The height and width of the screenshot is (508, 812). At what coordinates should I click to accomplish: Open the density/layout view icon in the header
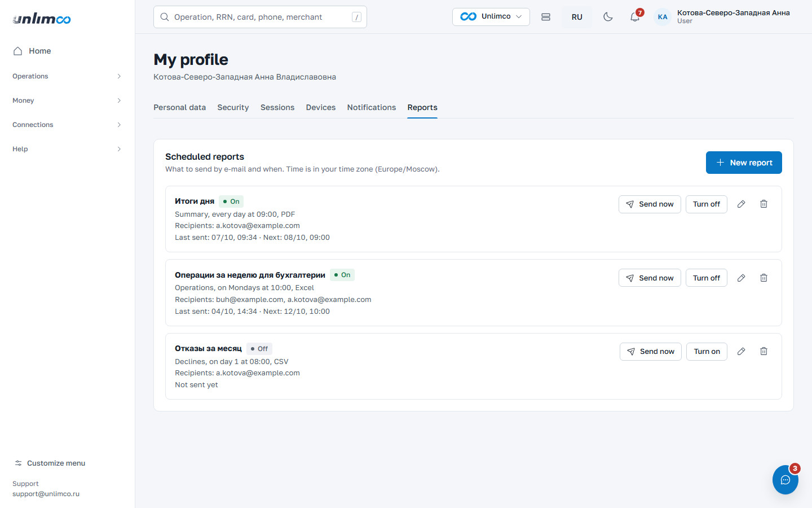click(546, 17)
